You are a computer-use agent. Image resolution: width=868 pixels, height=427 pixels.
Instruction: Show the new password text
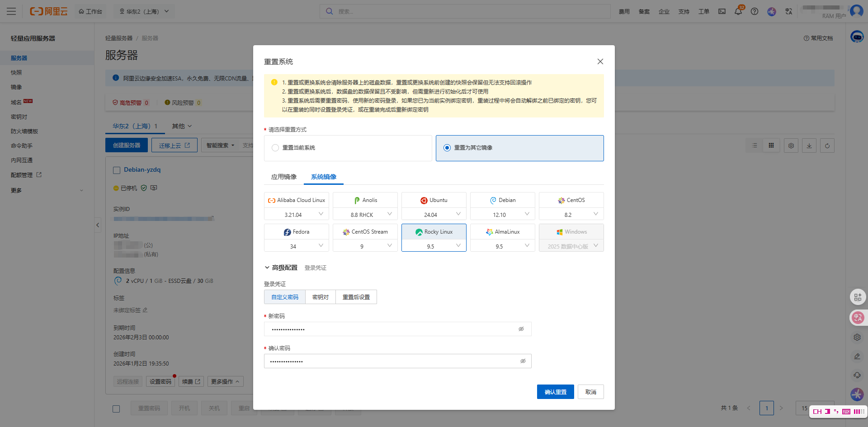point(521,329)
